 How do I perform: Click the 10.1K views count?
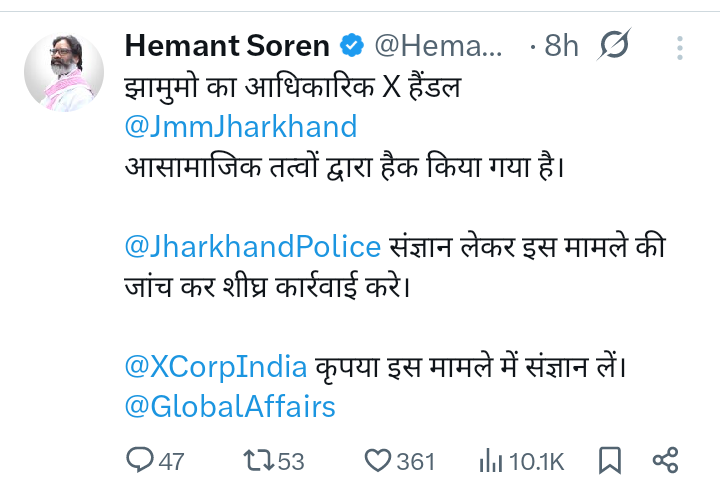click(537, 461)
